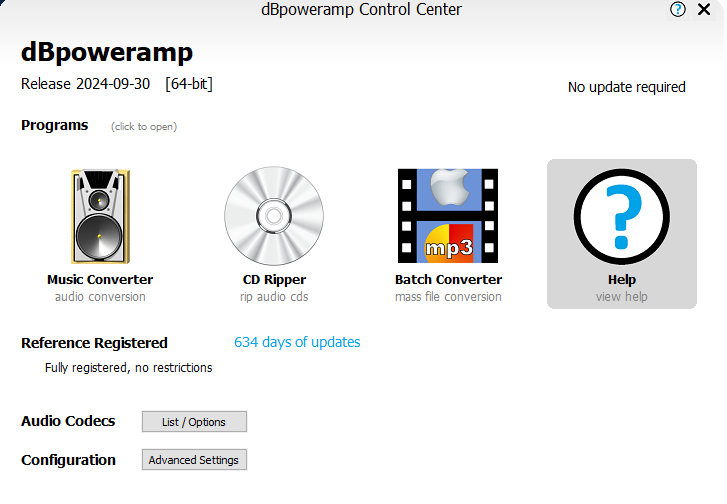
Task: Click the 'audio conversion' subtitle
Action: point(100,297)
